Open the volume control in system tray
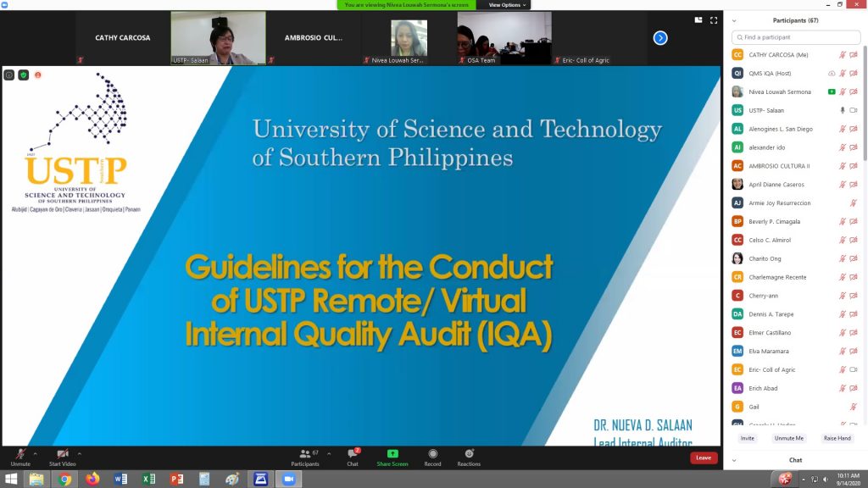Image resolution: width=868 pixels, height=488 pixels. point(826,480)
